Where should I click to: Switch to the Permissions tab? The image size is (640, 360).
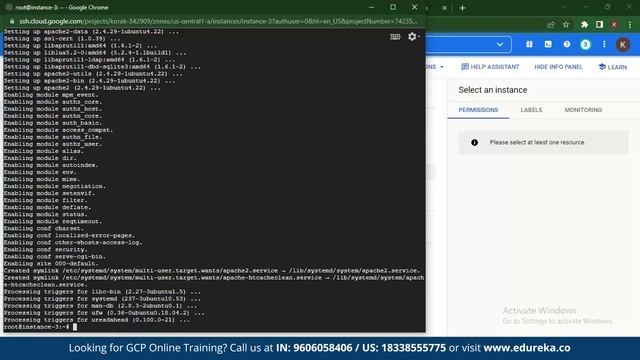478,110
